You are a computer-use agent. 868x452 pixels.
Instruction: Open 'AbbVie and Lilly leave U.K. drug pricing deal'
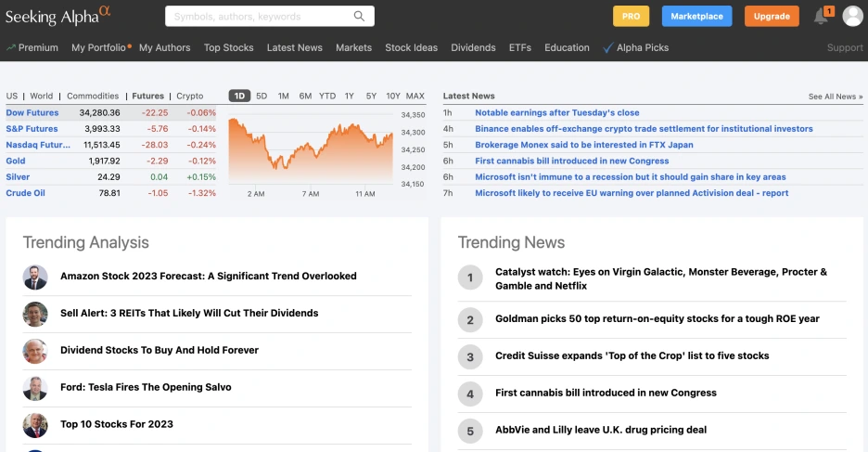click(601, 430)
